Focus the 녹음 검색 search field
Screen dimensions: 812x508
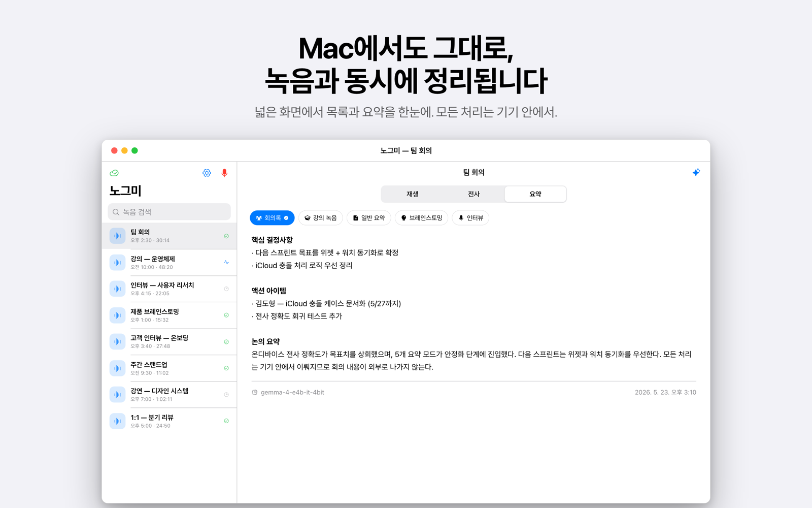pos(169,212)
